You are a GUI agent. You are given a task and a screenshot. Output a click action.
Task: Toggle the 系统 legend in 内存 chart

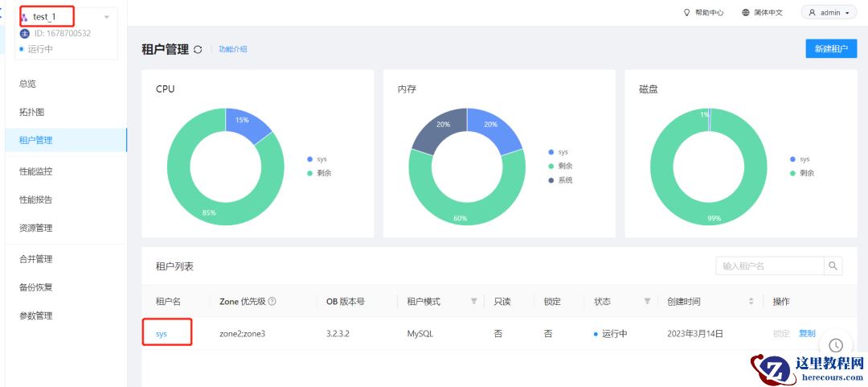coord(560,180)
